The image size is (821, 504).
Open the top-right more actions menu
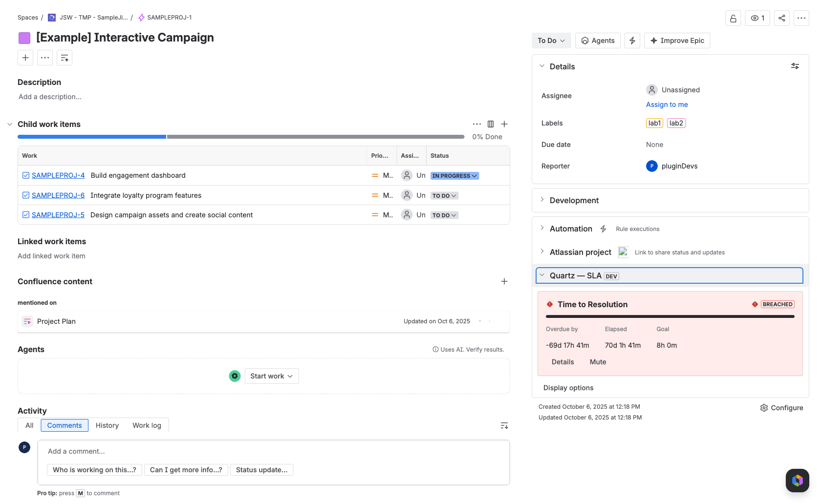tap(801, 18)
